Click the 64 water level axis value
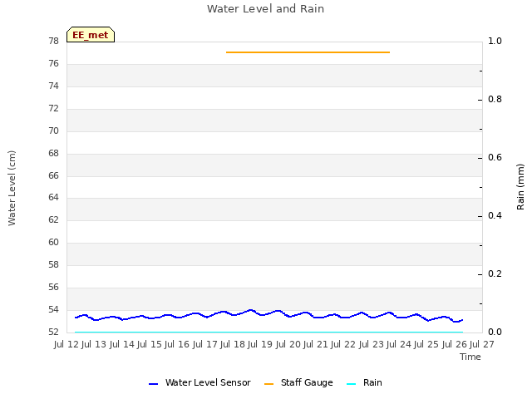 pyautogui.click(x=53, y=197)
